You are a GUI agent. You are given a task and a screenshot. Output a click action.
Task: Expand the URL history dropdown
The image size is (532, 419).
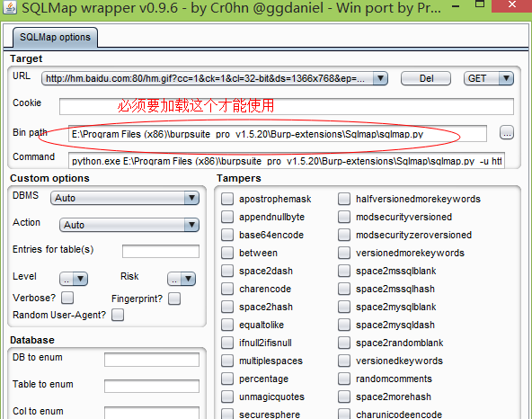tap(380, 78)
